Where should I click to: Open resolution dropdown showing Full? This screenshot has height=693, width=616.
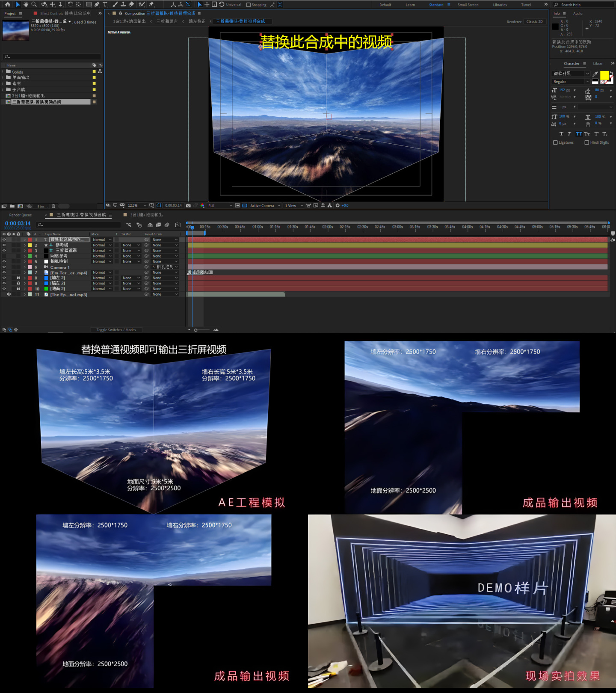coord(220,205)
